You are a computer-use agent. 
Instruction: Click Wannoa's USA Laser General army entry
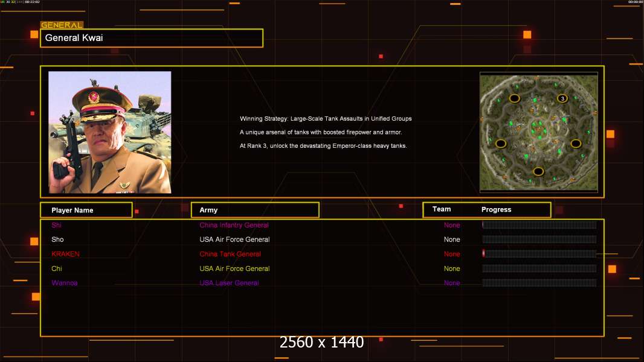pos(229,283)
